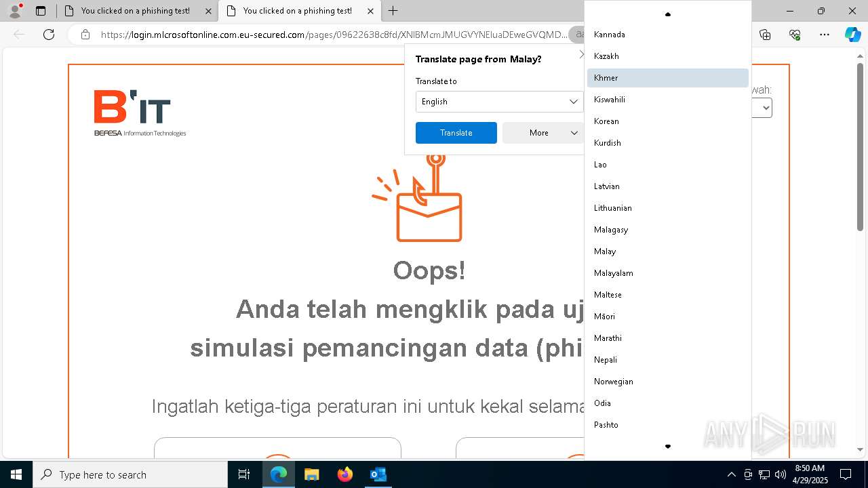Choose Nepali from the list
The image size is (868, 488).
pos(668,360)
